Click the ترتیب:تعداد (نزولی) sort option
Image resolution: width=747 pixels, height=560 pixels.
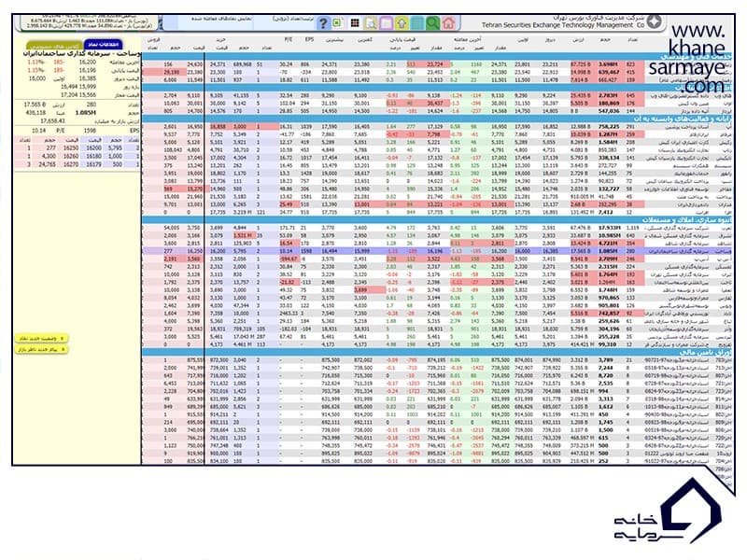click(x=293, y=19)
